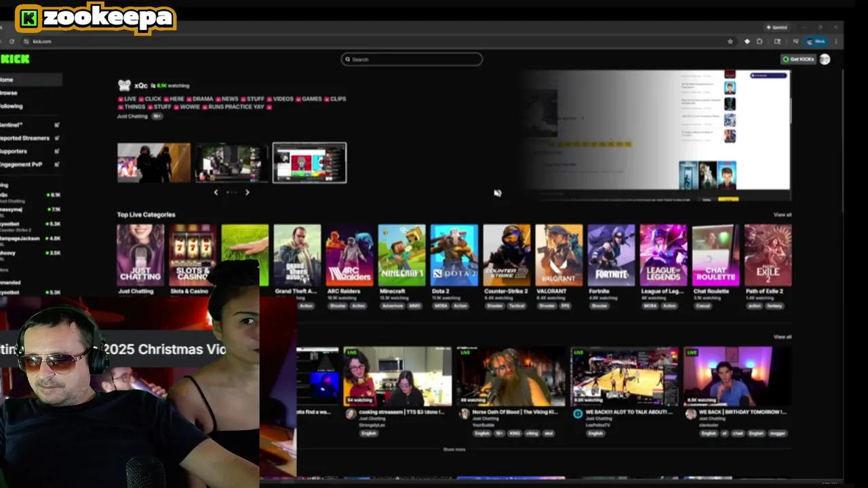868x488 pixels.
Task: Open the WE BACK!!! ALOT TO TALK ABOUT stream
Action: click(x=624, y=376)
